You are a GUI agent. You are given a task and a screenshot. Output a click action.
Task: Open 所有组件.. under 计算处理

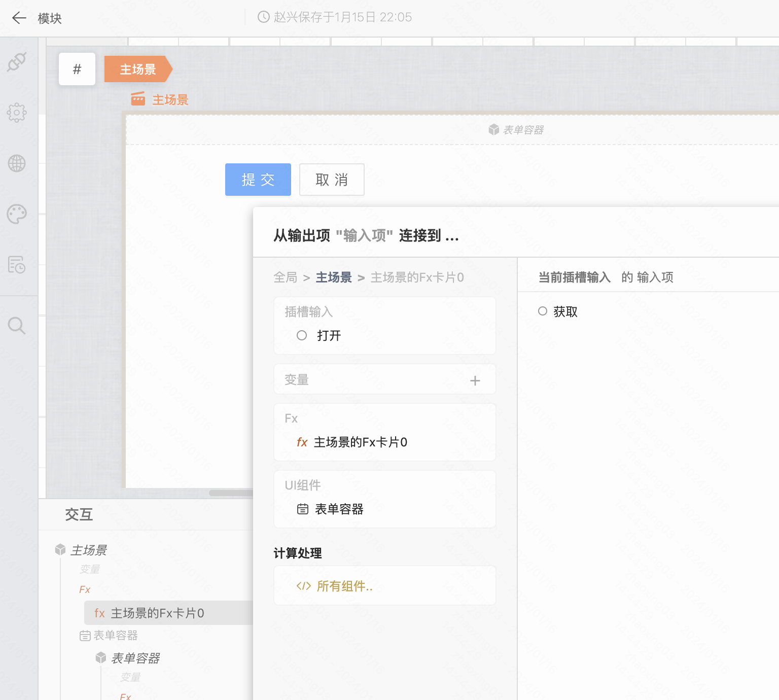(x=335, y=586)
